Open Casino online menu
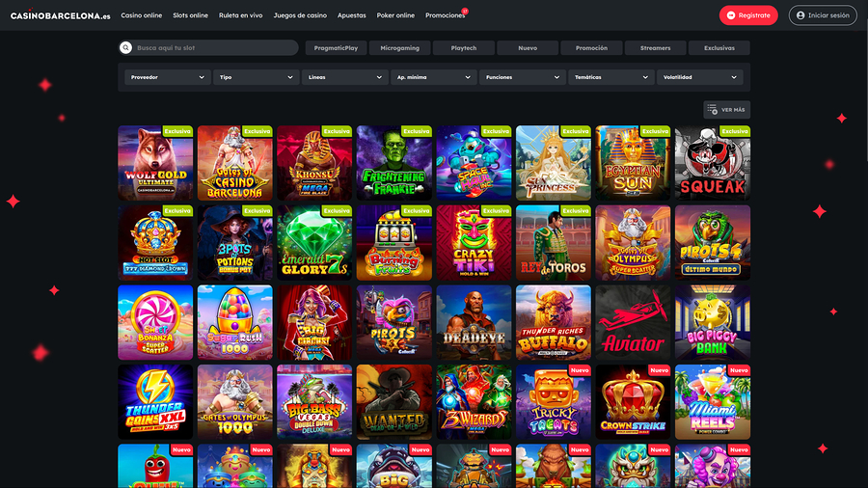868x488 pixels. pyautogui.click(x=141, y=15)
